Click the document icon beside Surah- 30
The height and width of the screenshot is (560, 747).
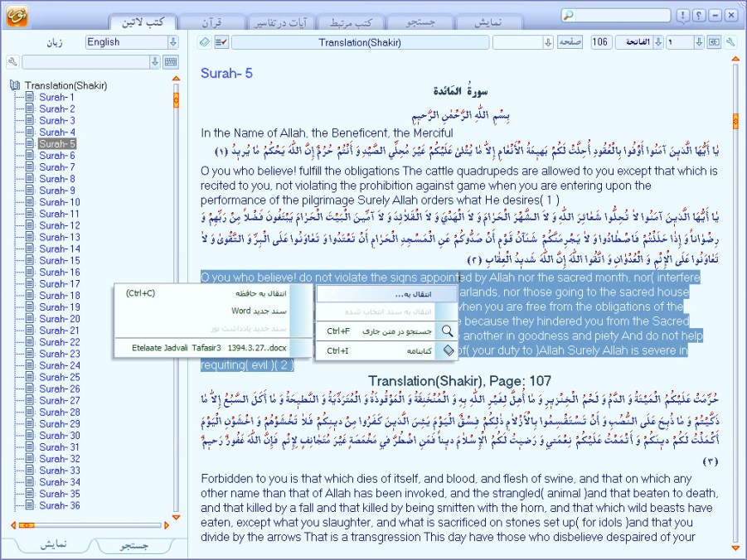point(30,435)
